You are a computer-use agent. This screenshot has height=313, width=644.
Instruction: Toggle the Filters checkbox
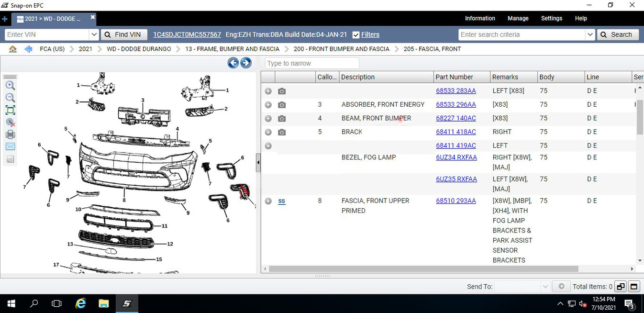coord(356,34)
